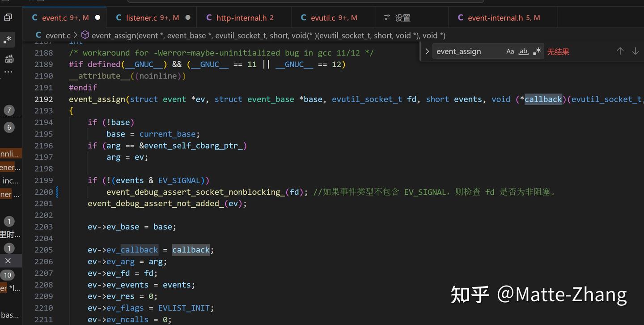This screenshot has height=325, width=644.
Task: Toggle Match Case (Aa) in find box
Action: [510, 51]
